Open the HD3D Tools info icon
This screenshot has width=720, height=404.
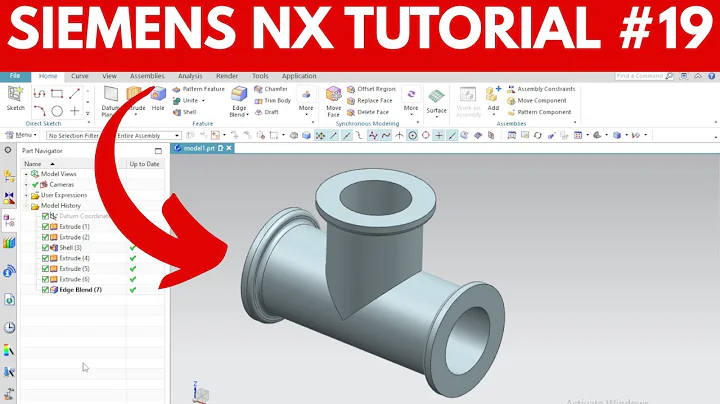9,271
